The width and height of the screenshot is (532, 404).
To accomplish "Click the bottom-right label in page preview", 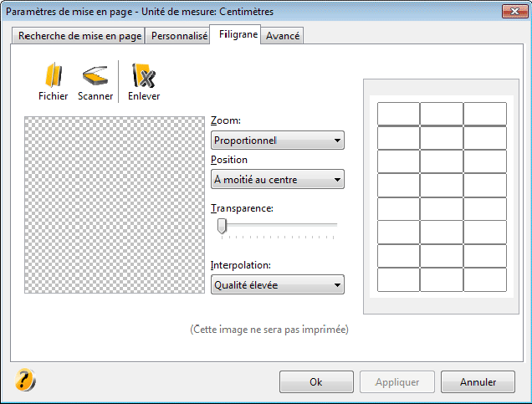I will coord(485,279).
